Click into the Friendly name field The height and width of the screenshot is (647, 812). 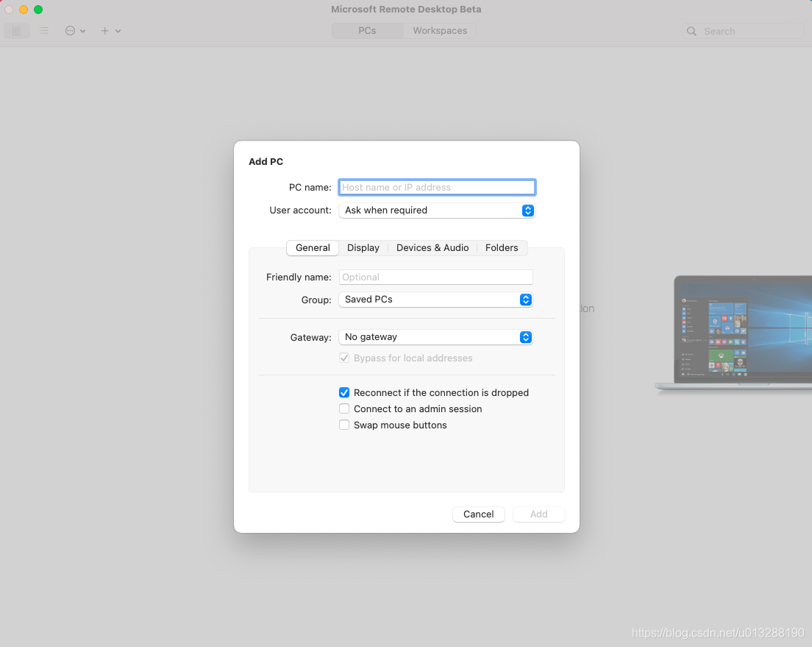click(436, 277)
